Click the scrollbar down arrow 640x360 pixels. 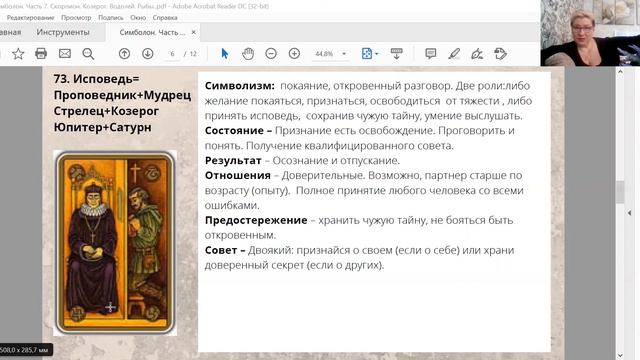620,356
